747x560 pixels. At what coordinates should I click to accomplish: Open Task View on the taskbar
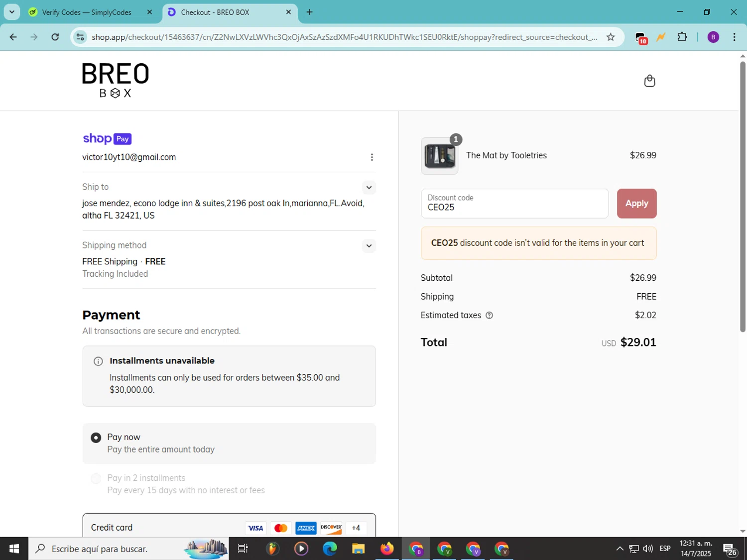(x=243, y=549)
